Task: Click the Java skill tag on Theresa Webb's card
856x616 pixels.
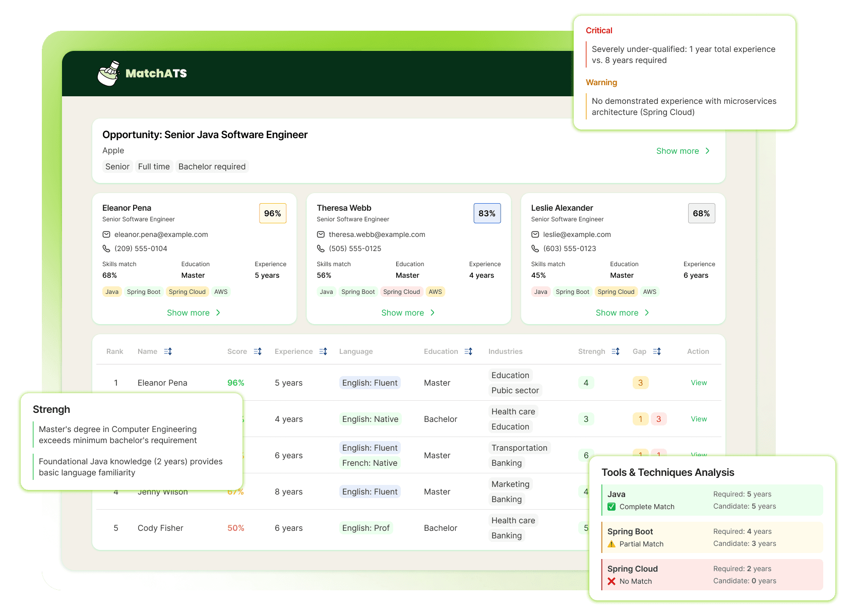Action: click(x=326, y=291)
